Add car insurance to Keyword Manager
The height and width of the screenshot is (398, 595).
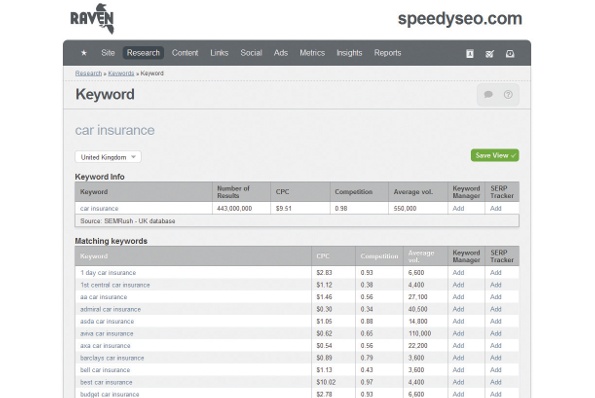[458, 208]
